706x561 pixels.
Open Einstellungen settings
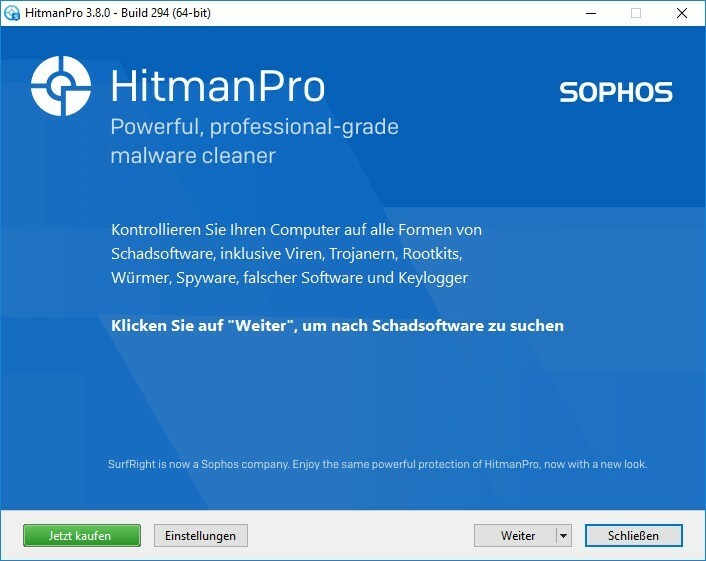click(200, 535)
